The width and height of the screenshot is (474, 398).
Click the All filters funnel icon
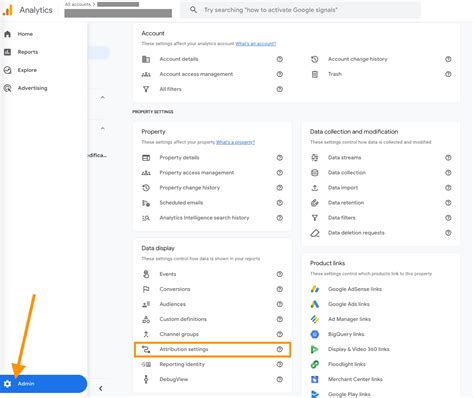point(146,89)
